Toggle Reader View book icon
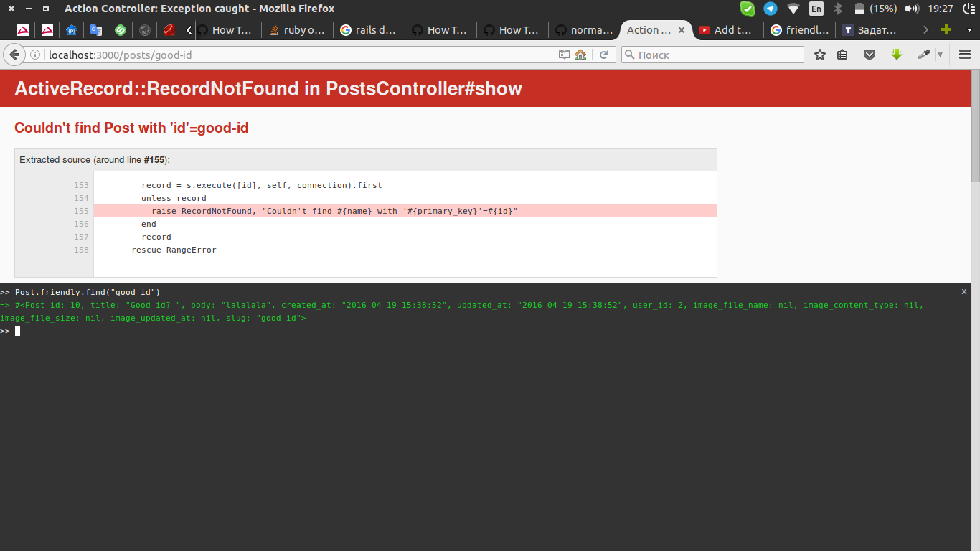Viewport: 980px width, 551px height. pyautogui.click(x=565, y=55)
